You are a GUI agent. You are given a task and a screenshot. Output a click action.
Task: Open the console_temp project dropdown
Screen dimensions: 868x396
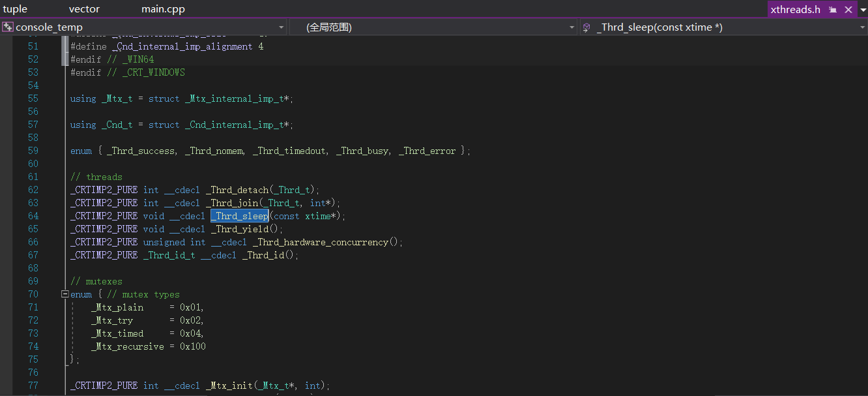coord(282,27)
